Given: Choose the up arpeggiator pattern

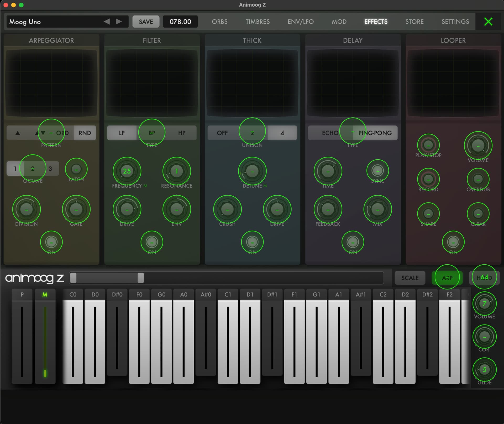Looking at the screenshot, I should coord(18,133).
